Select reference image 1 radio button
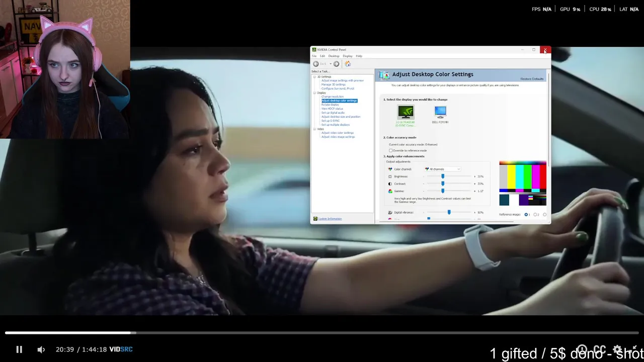644x362 pixels. point(526,215)
